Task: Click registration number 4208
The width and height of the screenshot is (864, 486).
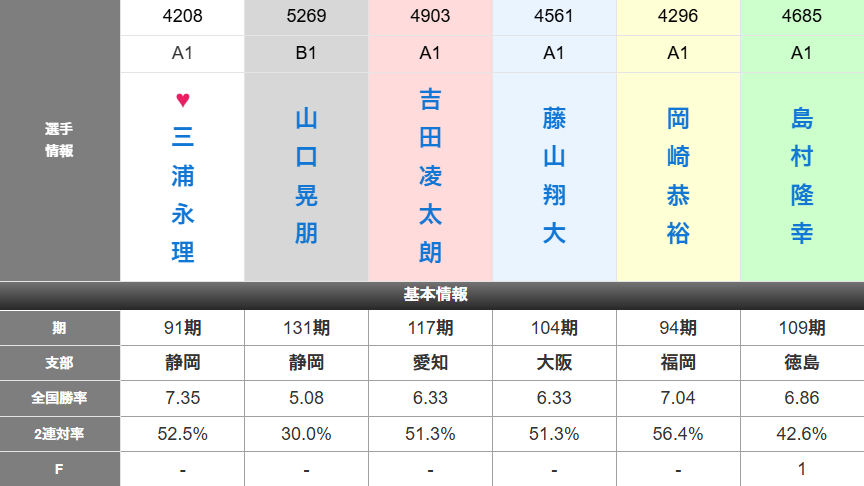Action: click(182, 16)
